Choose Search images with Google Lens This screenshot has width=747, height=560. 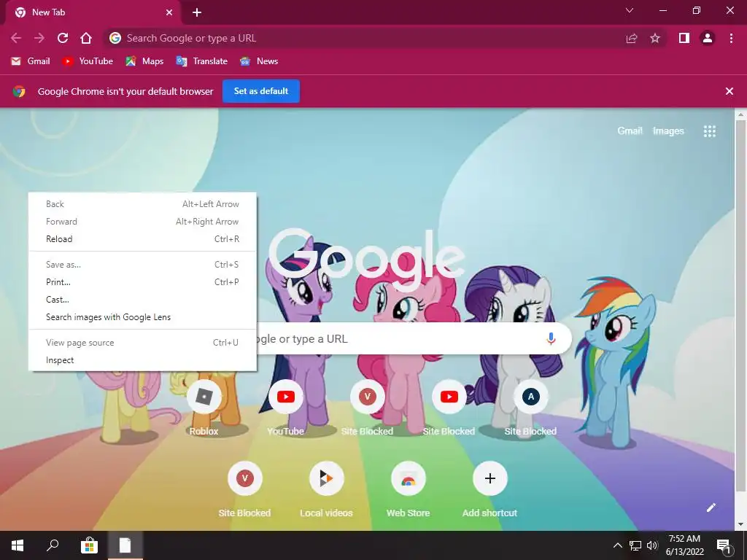point(142,317)
